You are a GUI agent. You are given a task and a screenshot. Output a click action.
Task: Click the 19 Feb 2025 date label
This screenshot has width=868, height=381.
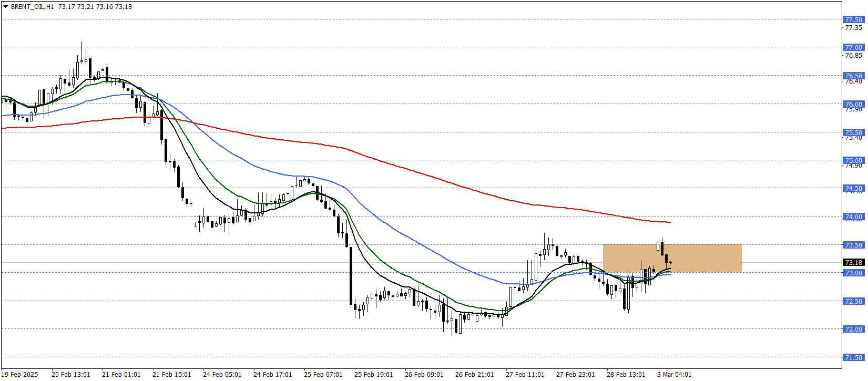[20, 375]
